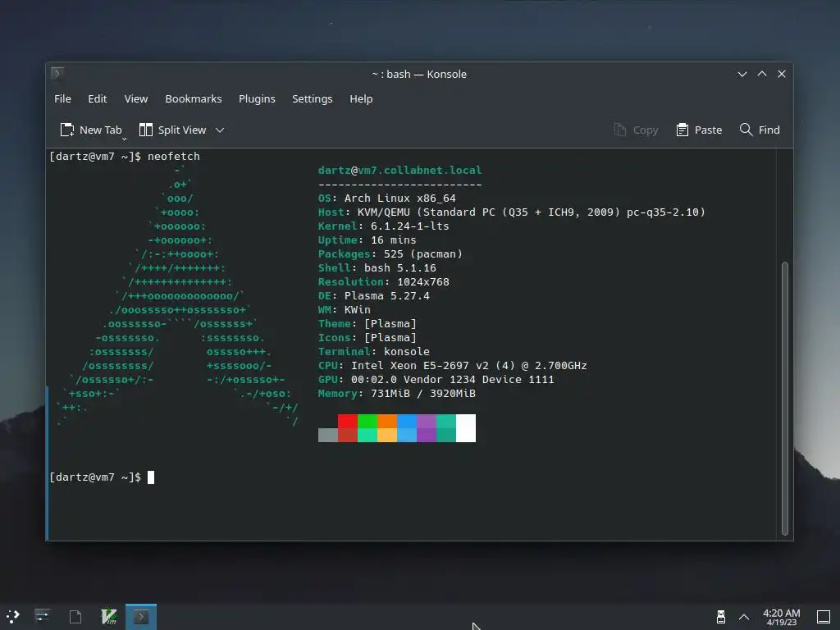The width and height of the screenshot is (840, 630).
Task: Open the Plasma application launcher
Action: 13,617
